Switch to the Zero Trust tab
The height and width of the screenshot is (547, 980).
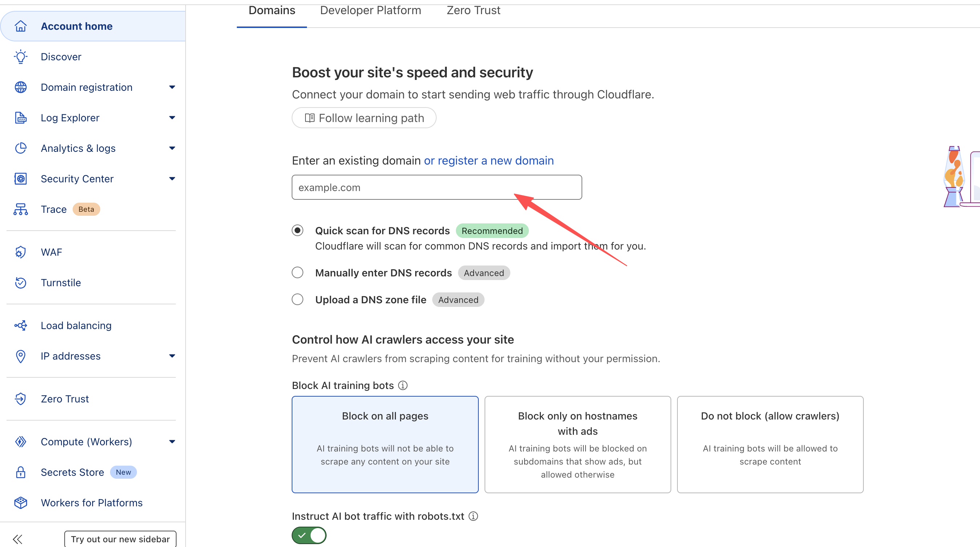(x=473, y=11)
